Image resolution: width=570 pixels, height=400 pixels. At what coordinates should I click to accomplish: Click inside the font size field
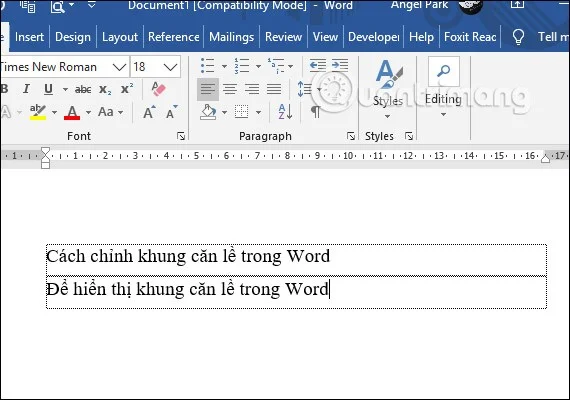coord(146,67)
